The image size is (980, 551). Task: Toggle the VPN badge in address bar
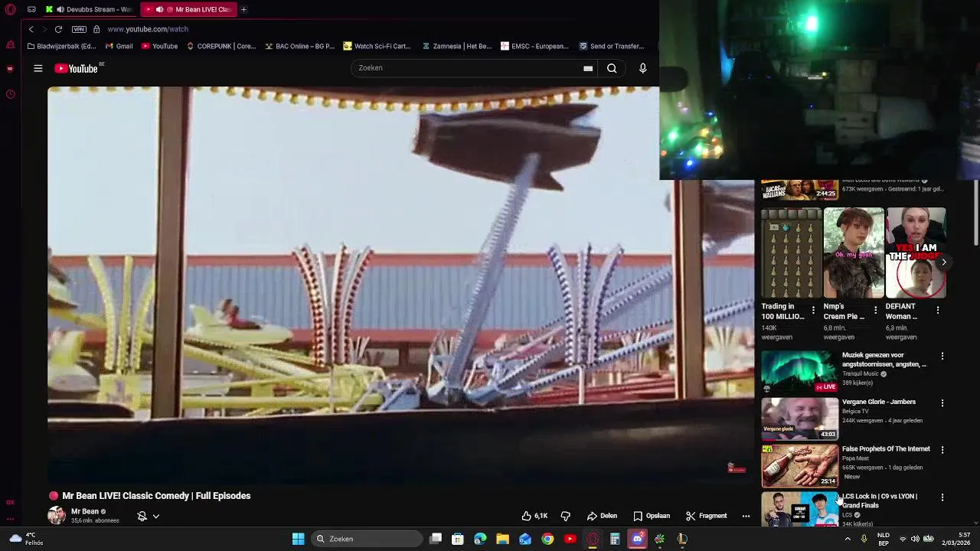pos(79,29)
